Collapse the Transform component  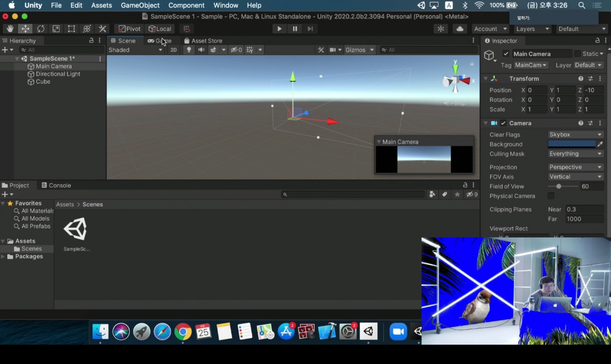point(486,79)
